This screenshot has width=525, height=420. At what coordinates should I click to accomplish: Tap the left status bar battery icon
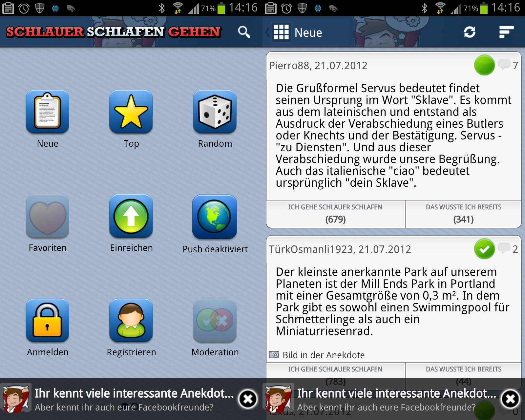pyautogui.click(x=221, y=8)
